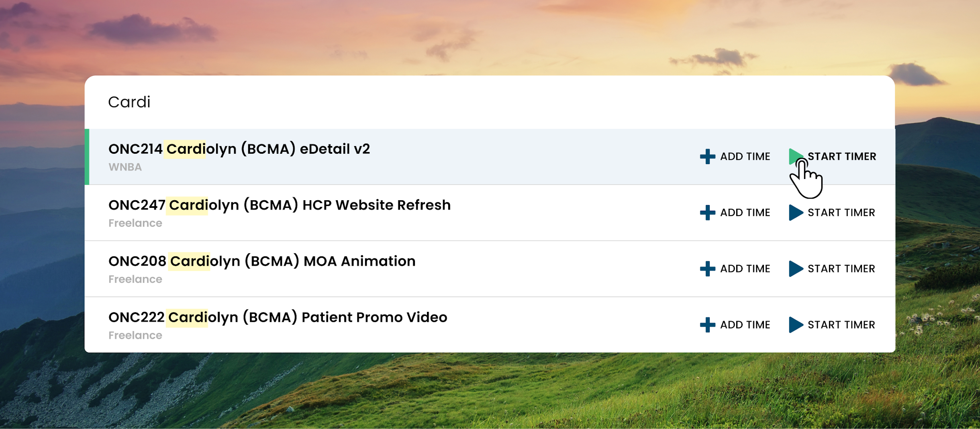Click play icon for ONC247 HCP Website

(x=796, y=213)
